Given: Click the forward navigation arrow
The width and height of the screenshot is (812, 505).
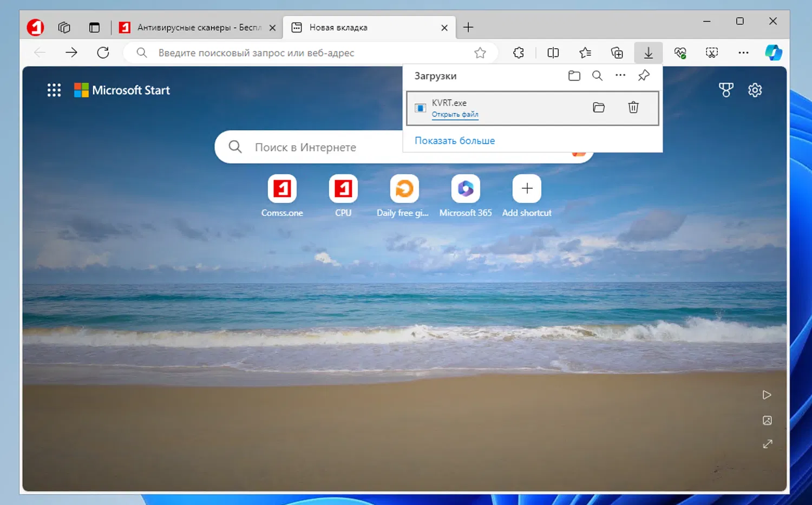Looking at the screenshot, I should pos(71,53).
